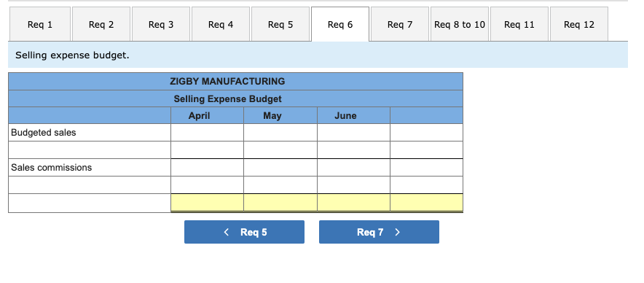Click yellow total cell under April
This screenshot has width=644, height=283.
point(208,203)
